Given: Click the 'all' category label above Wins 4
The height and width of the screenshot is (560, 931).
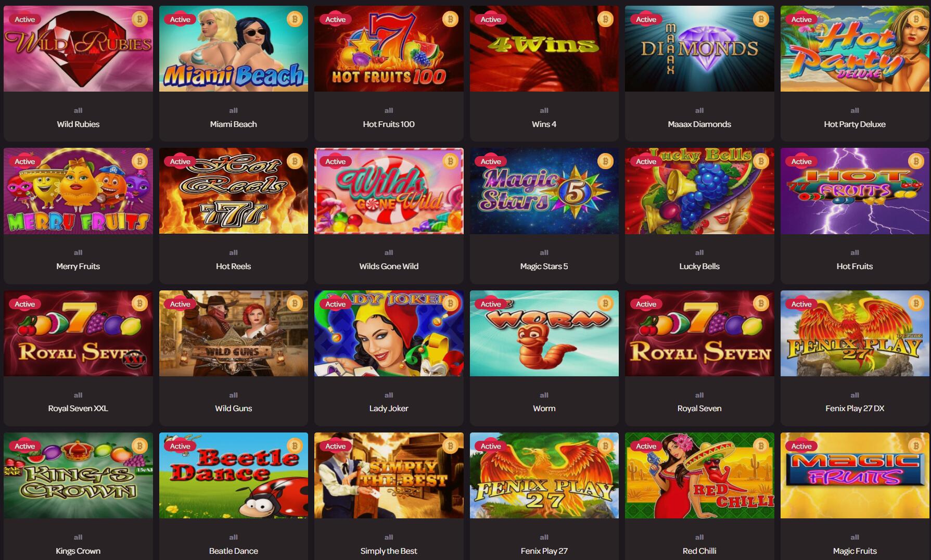Looking at the screenshot, I should coord(544,110).
